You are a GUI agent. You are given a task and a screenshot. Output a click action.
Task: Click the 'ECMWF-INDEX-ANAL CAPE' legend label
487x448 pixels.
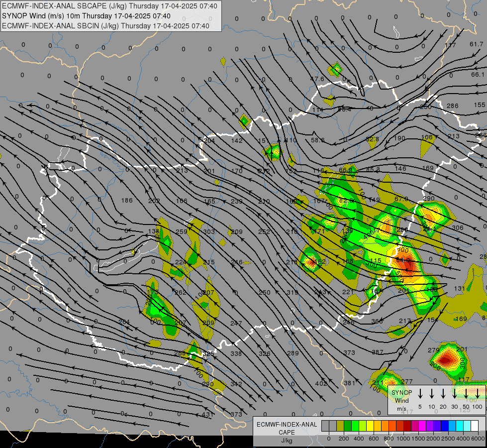[287, 429]
